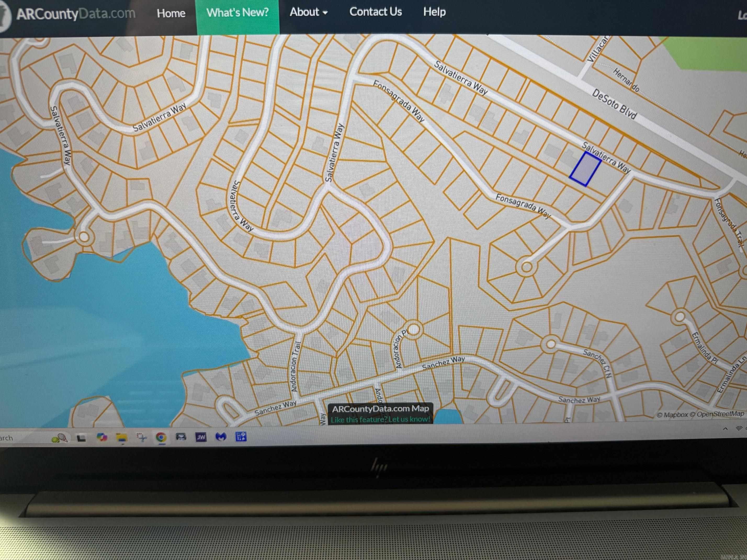Open File Explorer folder icon
This screenshot has height=560, width=747.
[122, 438]
